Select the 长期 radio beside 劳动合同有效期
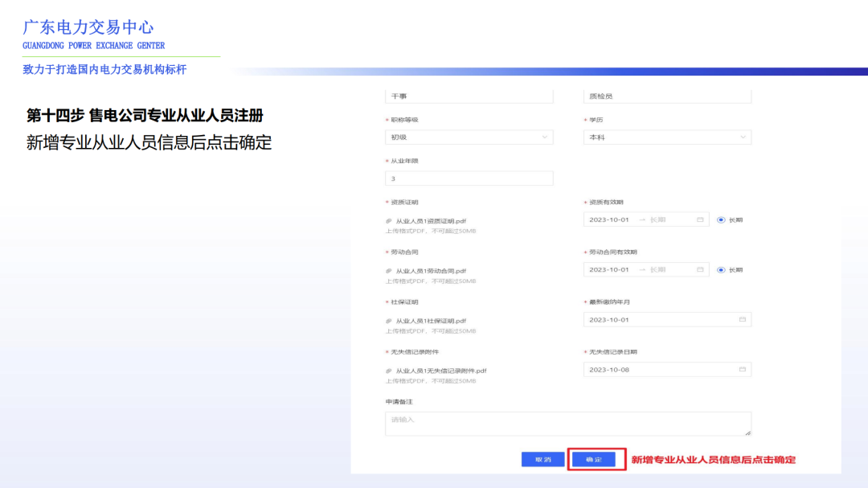Image resolution: width=868 pixels, height=488 pixels. [x=720, y=269]
